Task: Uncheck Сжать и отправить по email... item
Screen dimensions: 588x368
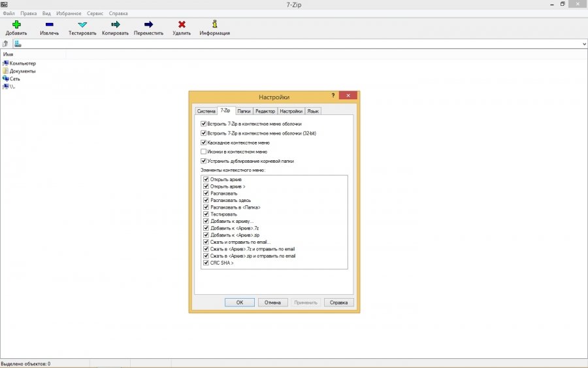Action: (206, 242)
